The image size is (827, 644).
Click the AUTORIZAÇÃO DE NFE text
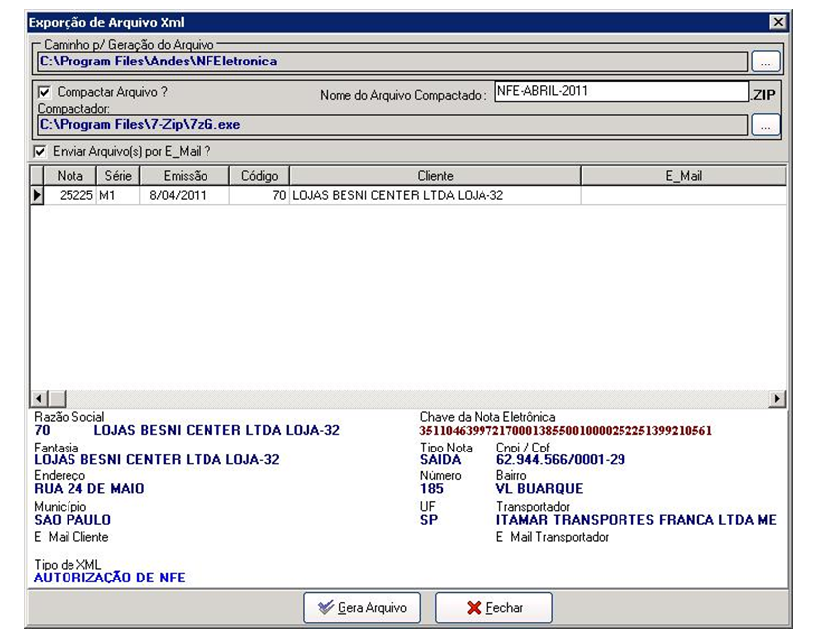click(109, 579)
